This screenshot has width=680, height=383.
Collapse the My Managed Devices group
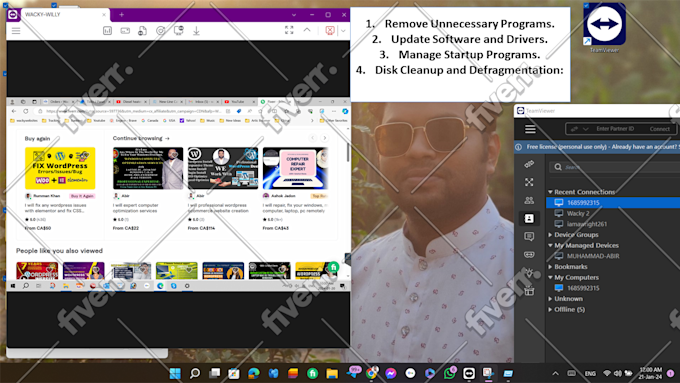pos(550,246)
